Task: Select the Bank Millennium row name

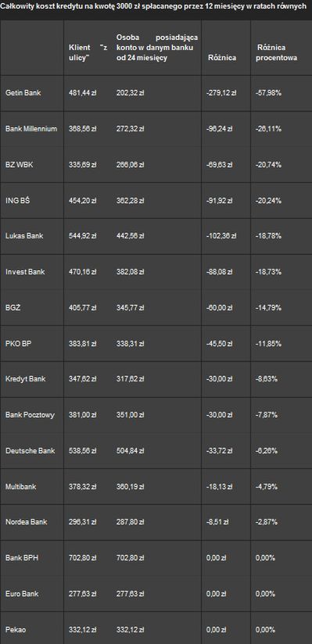Action: click(x=31, y=128)
